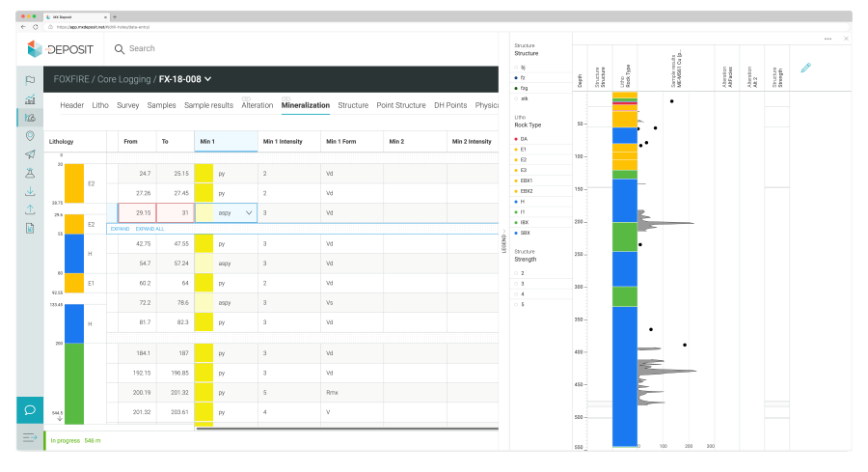
Task: Toggle the SBX rock type legend entry
Action: click(x=526, y=233)
